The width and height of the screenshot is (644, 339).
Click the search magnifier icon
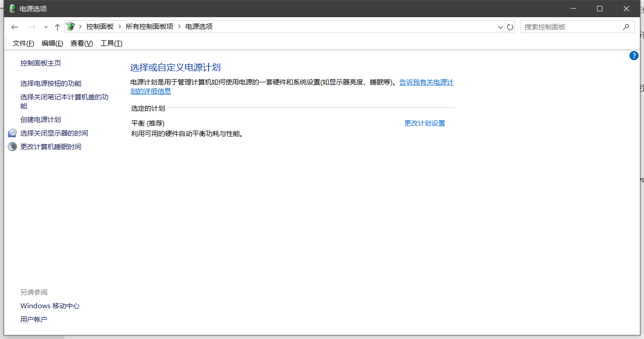point(626,27)
